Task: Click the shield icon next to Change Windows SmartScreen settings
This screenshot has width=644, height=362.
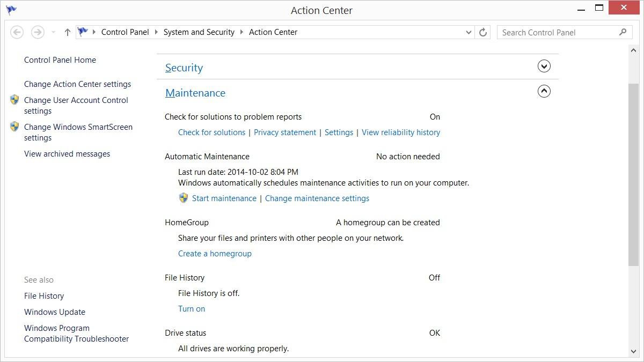Action: 14,127
